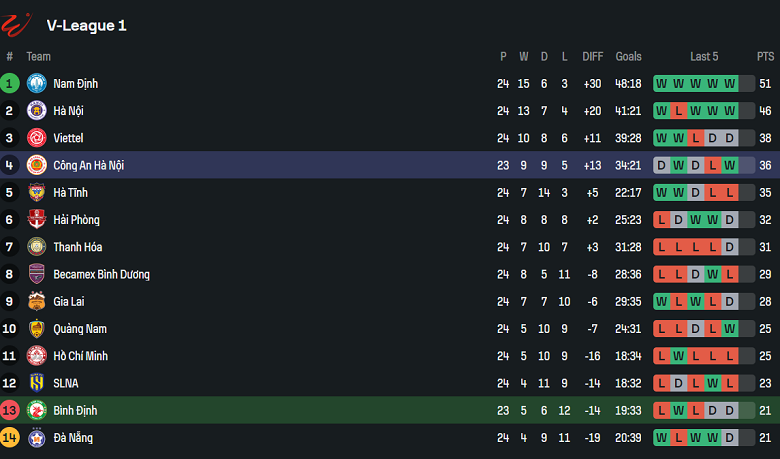780x459 pixels.
Task: Click the Hà Nội club crest
Action: (37, 111)
